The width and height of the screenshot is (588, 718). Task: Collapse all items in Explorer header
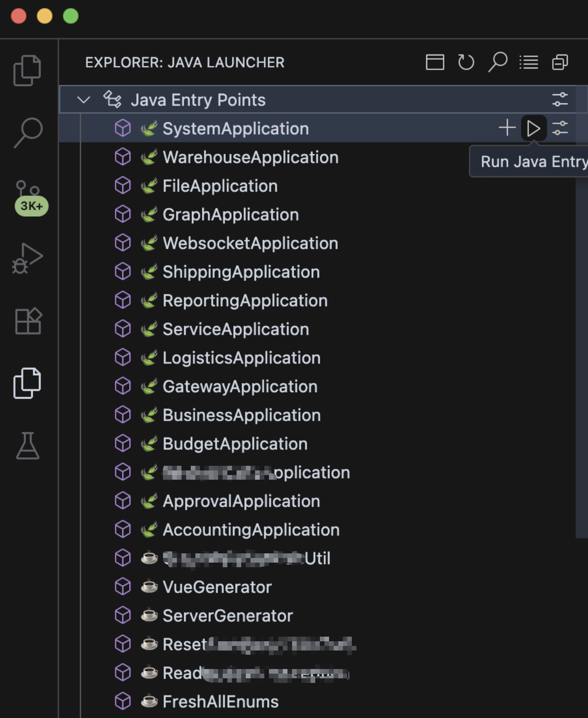tap(560, 62)
